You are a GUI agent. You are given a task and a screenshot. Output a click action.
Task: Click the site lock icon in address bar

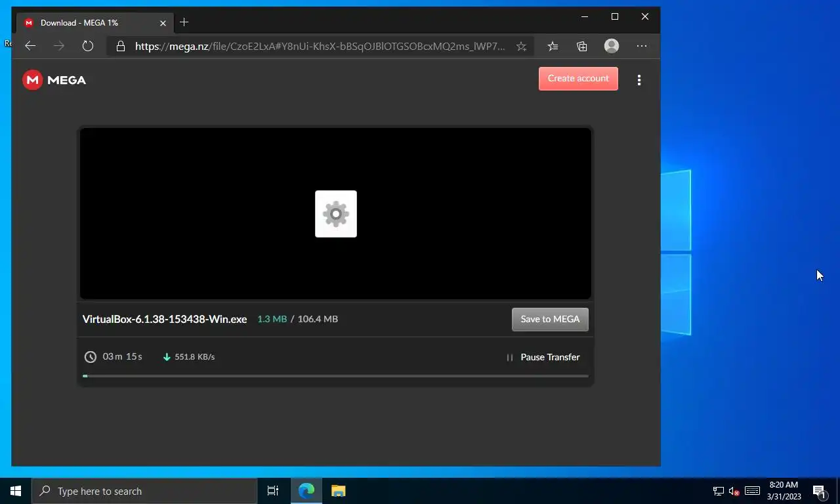pos(120,47)
